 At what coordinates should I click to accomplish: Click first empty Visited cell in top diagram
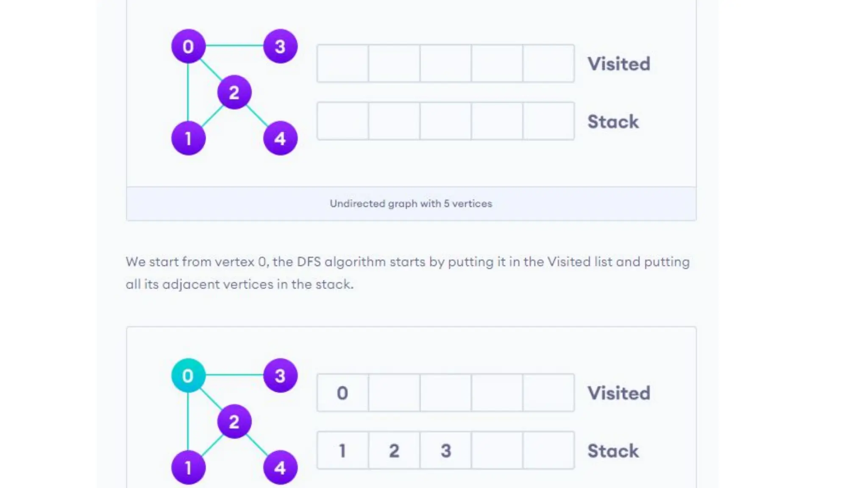[342, 64]
